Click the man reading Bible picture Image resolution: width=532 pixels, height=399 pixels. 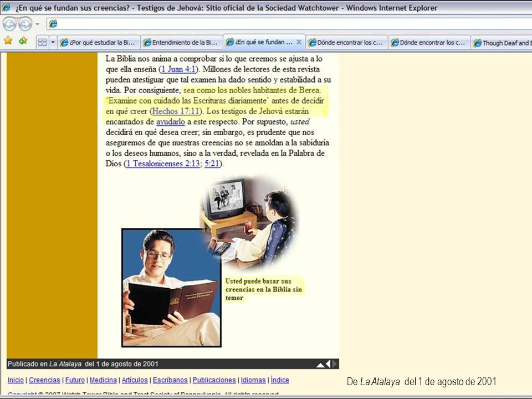coord(171,288)
